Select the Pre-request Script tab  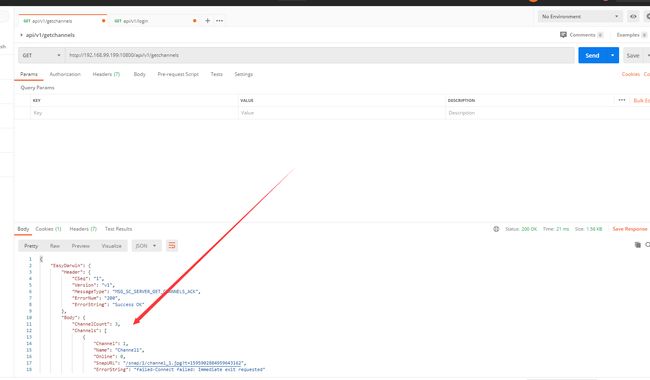(178, 74)
